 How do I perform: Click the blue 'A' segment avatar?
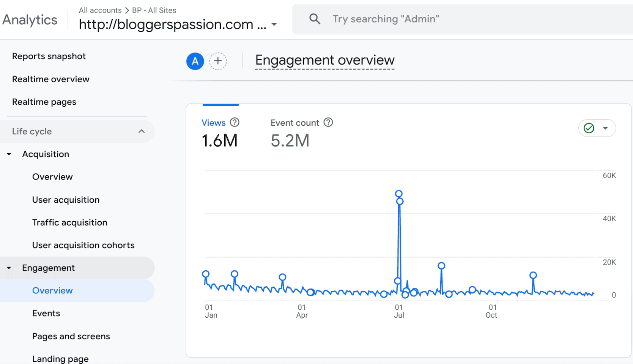tap(195, 61)
